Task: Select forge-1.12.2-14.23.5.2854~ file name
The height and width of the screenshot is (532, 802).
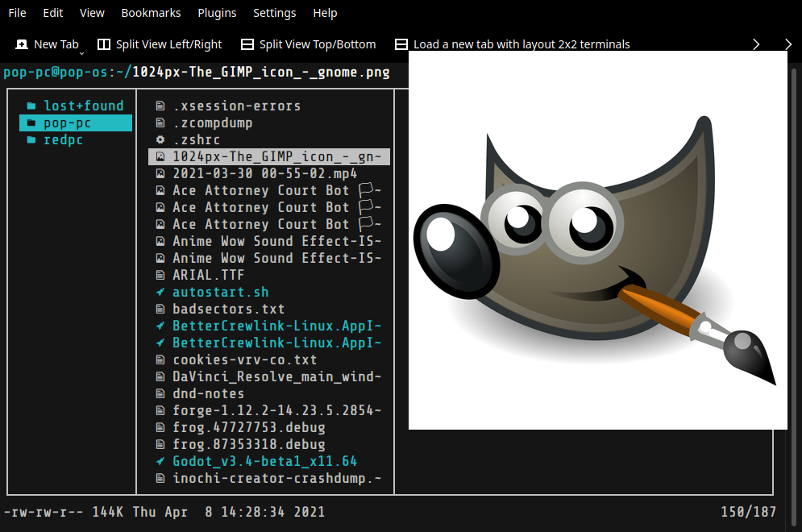Action: [x=276, y=411]
